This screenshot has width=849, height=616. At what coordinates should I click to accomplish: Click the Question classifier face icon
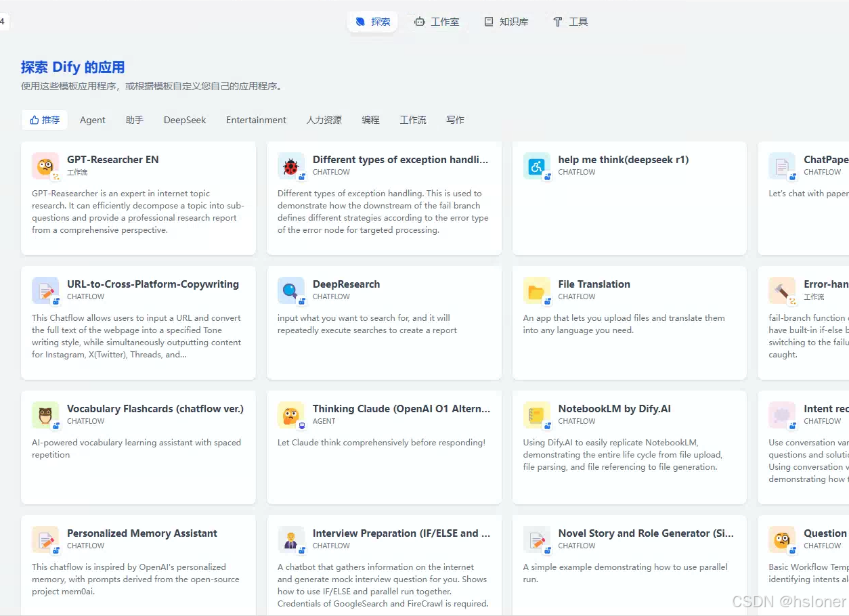point(782,540)
